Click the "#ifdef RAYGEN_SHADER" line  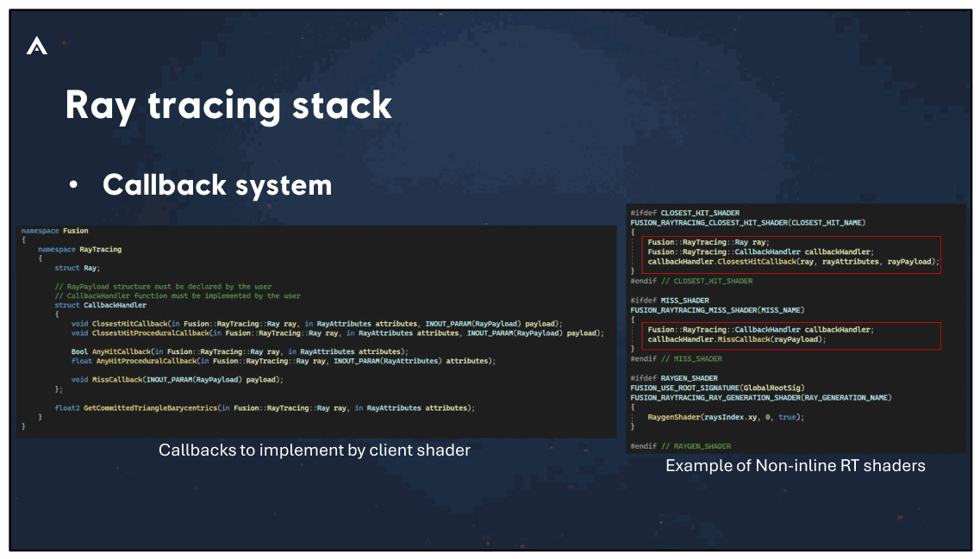[x=674, y=378]
